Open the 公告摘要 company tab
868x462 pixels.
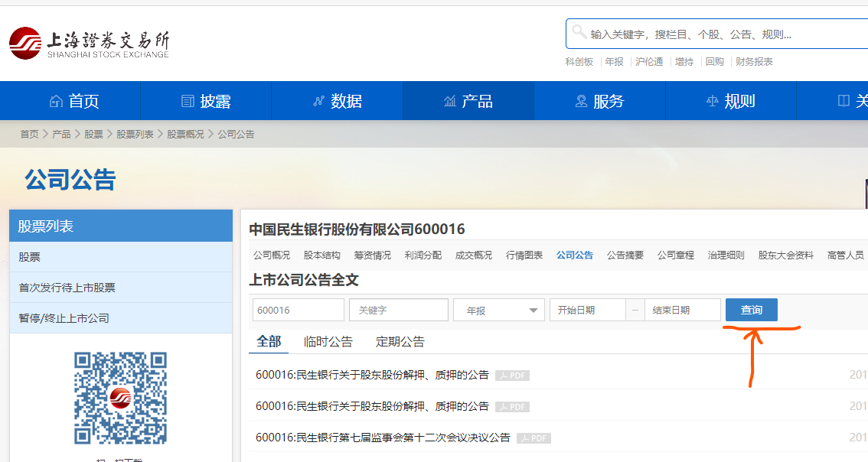click(x=625, y=255)
